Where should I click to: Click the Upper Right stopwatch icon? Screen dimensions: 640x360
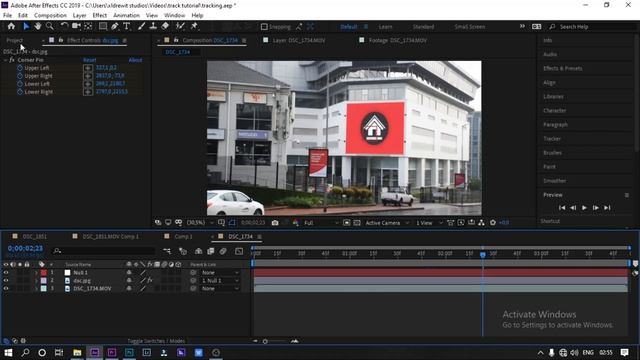tap(20, 76)
